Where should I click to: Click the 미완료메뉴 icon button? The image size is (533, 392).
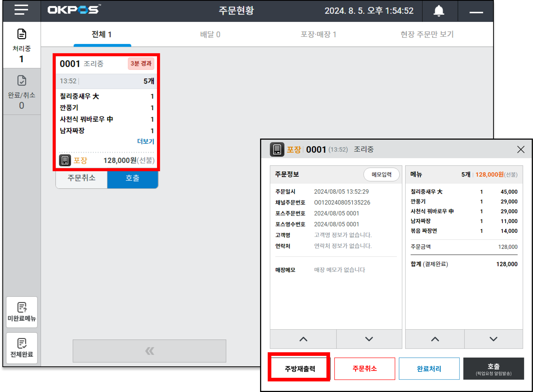[x=22, y=312]
